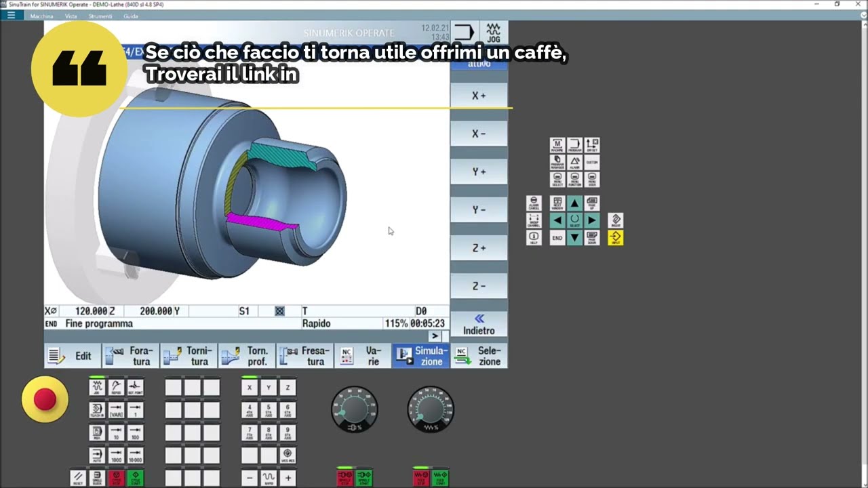The image size is (868, 488).
Task: Open the Varie softkey
Action: [363, 356]
